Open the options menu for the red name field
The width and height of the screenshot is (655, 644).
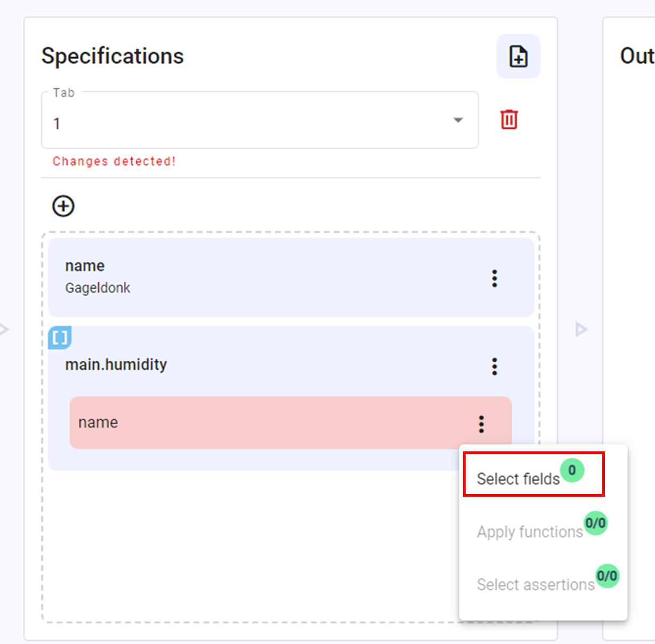482,424
